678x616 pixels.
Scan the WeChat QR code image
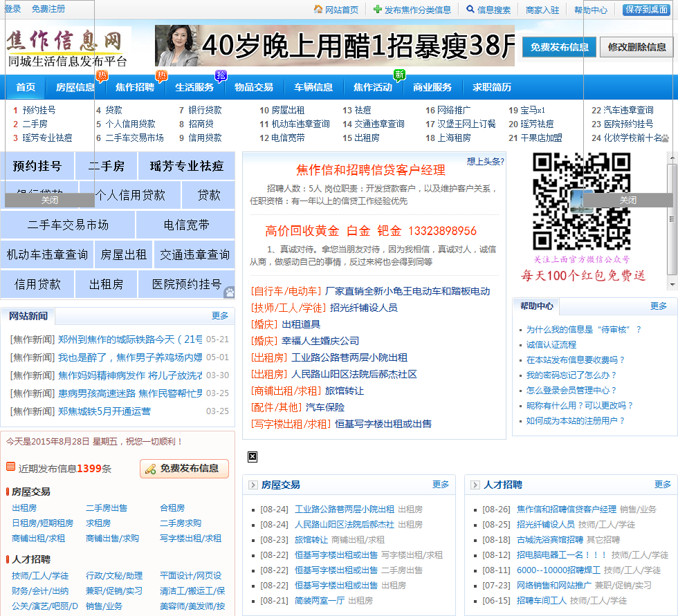click(x=582, y=202)
